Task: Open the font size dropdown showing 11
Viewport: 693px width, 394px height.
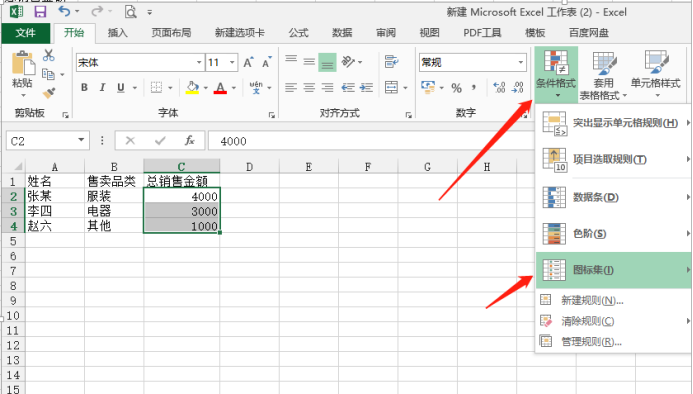Action: [x=232, y=62]
